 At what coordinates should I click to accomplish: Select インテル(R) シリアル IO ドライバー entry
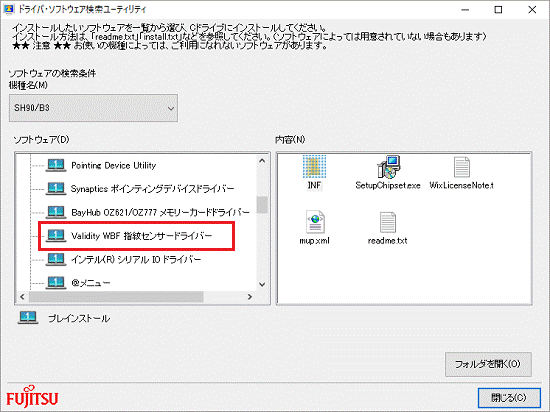point(136,259)
